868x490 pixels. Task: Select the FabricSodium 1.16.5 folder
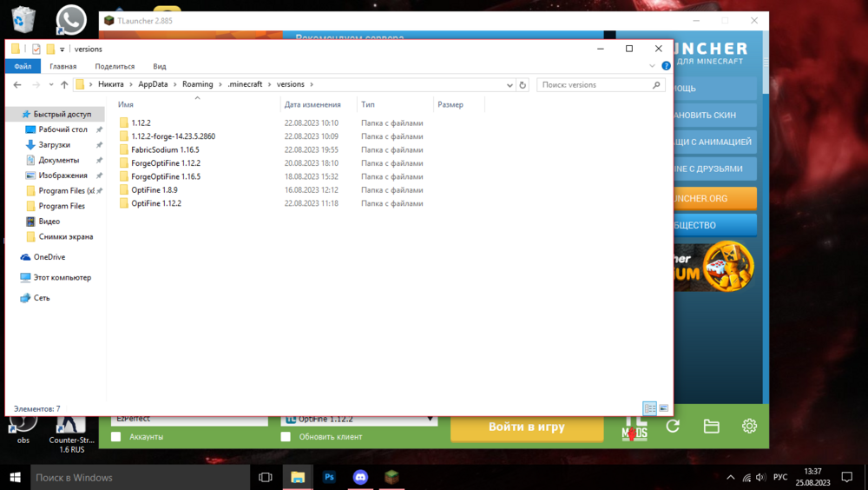point(165,149)
